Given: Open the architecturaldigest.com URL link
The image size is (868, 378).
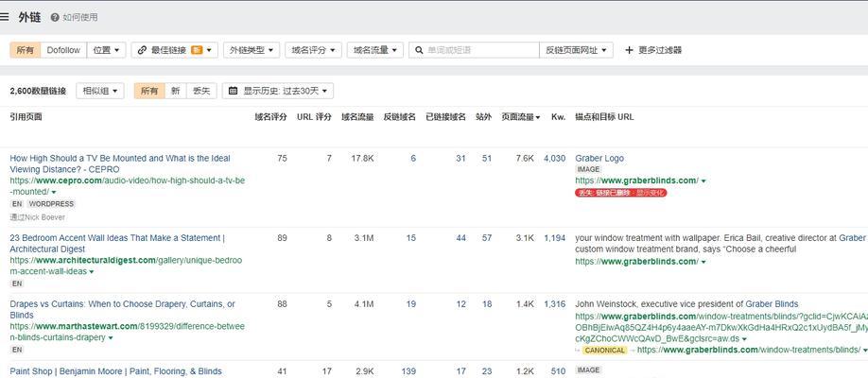Looking at the screenshot, I should [126, 266].
